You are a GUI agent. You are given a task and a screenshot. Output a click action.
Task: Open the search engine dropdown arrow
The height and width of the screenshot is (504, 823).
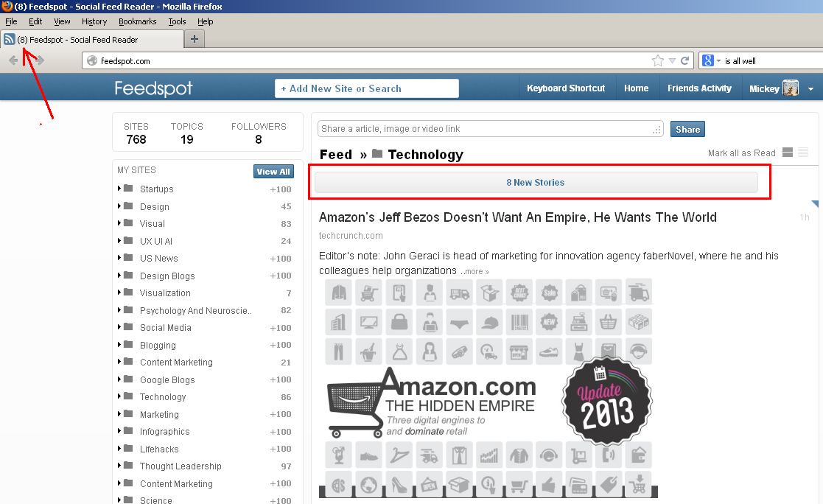[x=718, y=61]
